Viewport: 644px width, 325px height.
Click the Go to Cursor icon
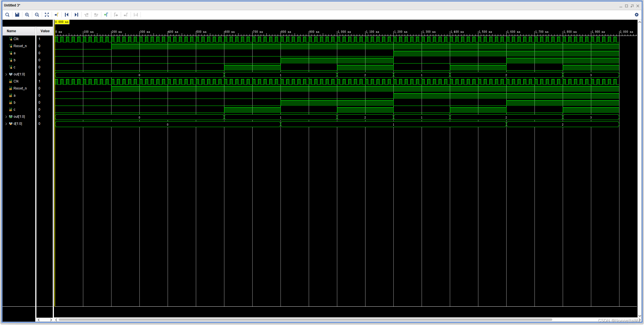(x=57, y=15)
